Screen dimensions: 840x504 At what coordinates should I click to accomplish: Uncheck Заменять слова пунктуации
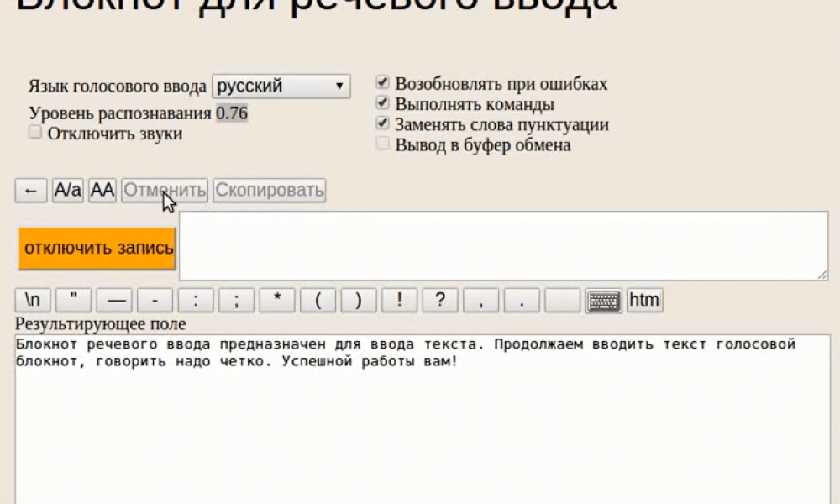(x=382, y=123)
